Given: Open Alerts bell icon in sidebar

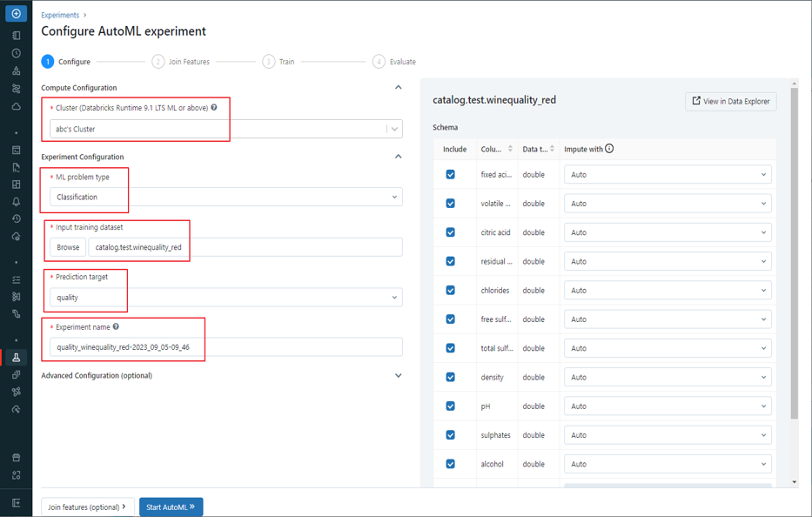Looking at the screenshot, I should [x=16, y=202].
